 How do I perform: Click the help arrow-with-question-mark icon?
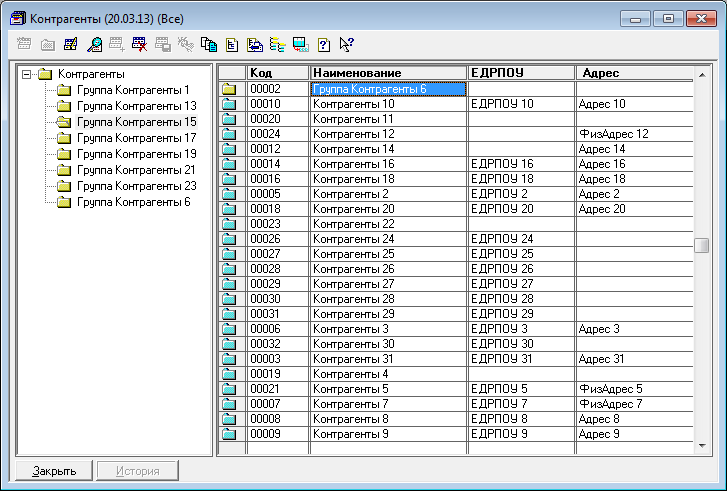[347, 44]
